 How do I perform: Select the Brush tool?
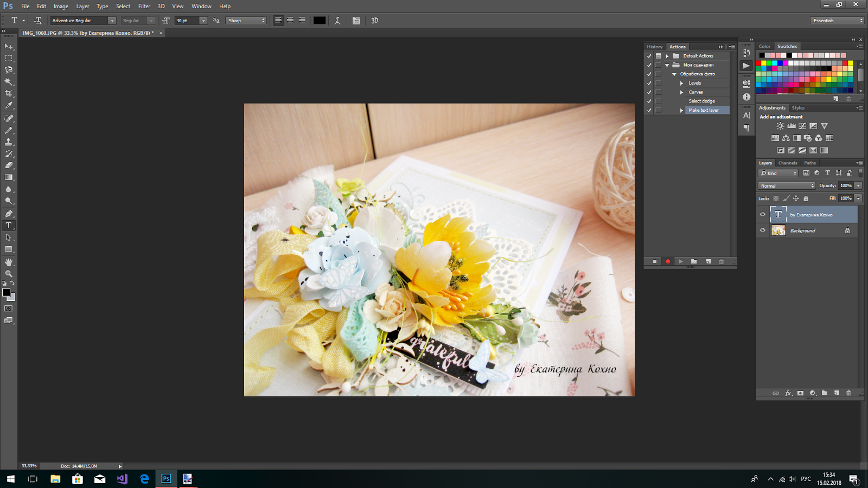point(9,130)
